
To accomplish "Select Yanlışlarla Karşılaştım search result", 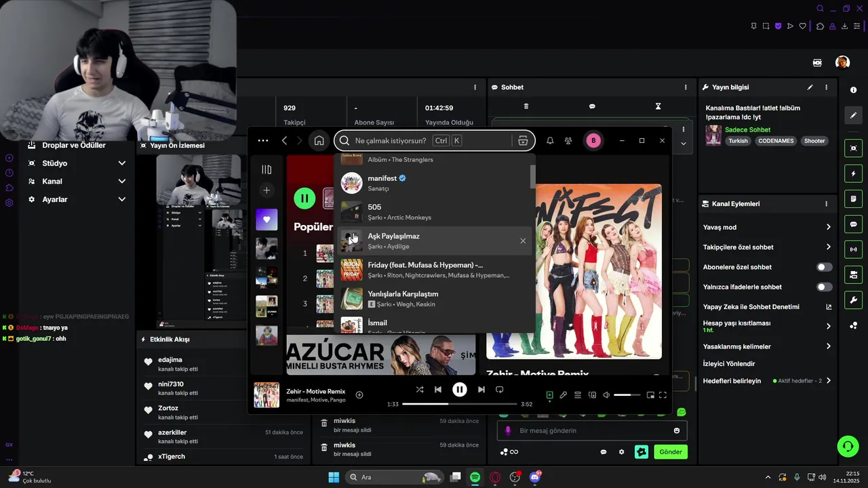I will point(434,299).
